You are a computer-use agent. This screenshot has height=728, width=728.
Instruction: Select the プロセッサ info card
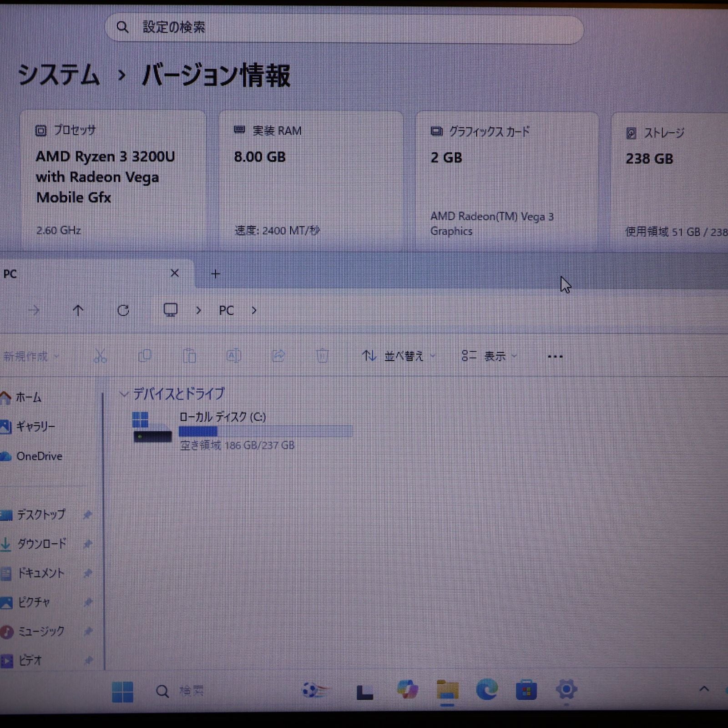112,180
